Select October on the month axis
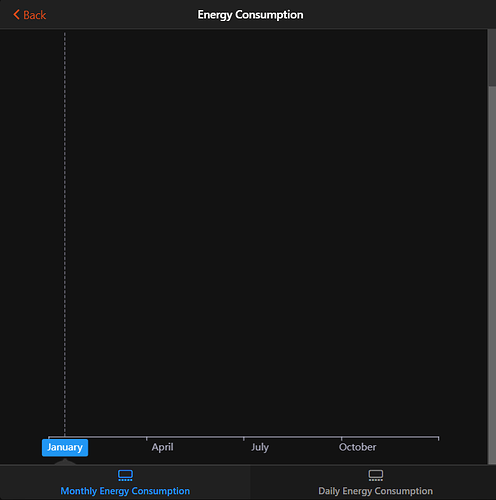496x500 pixels. pyautogui.click(x=357, y=447)
